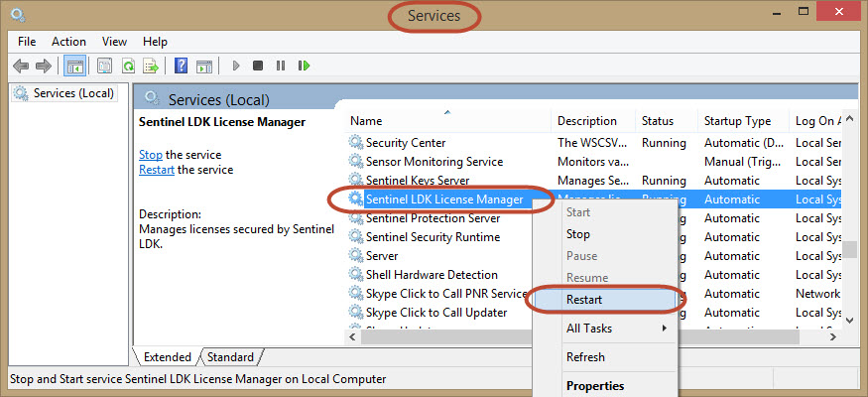Click the Server service gear icon
The height and width of the screenshot is (397, 868).
click(355, 256)
